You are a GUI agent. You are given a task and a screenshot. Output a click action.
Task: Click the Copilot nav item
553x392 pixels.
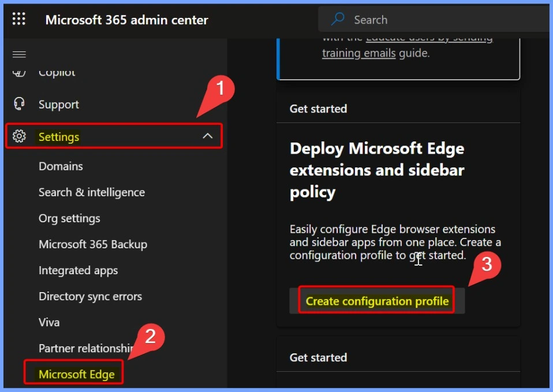[x=57, y=72]
